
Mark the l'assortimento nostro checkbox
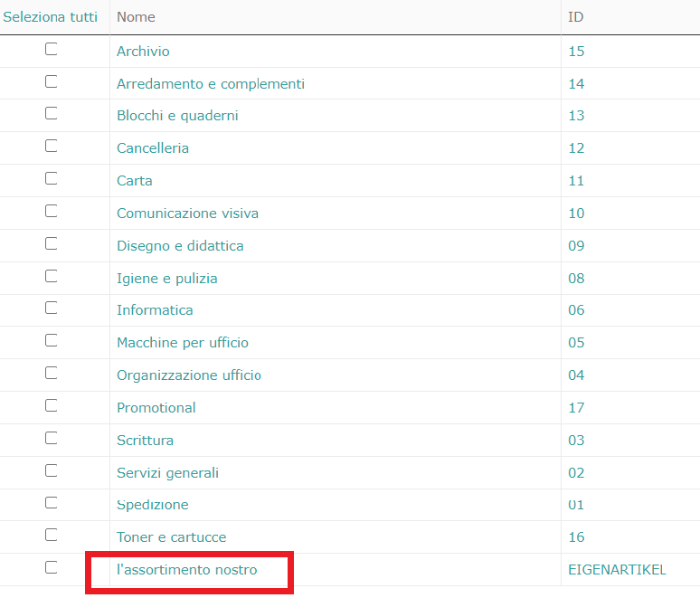pyautogui.click(x=51, y=567)
